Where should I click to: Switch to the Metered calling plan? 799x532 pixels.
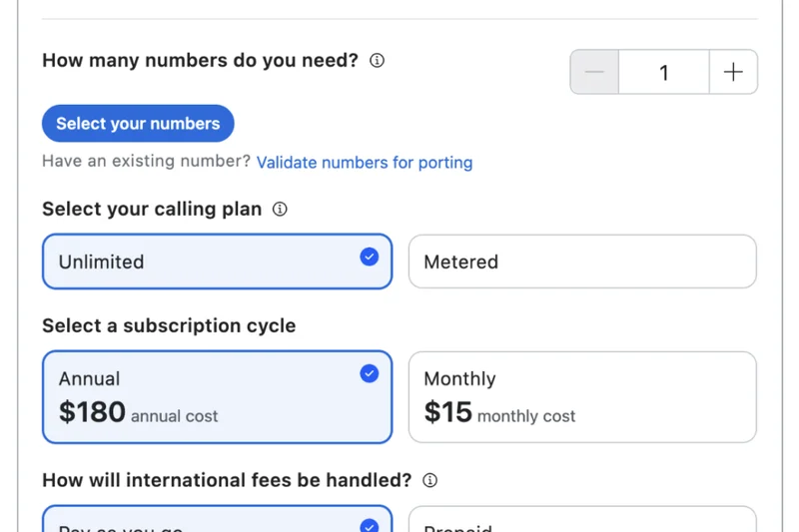click(x=582, y=263)
